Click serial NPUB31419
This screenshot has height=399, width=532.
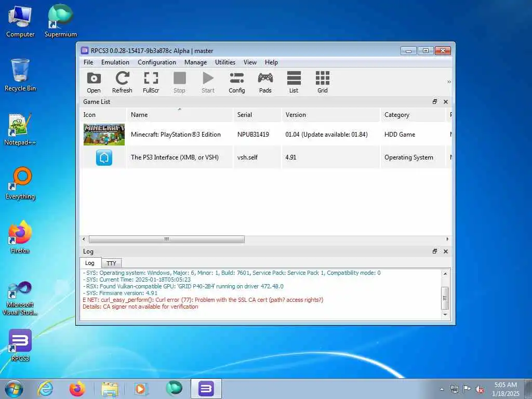[x=253, y=135]
